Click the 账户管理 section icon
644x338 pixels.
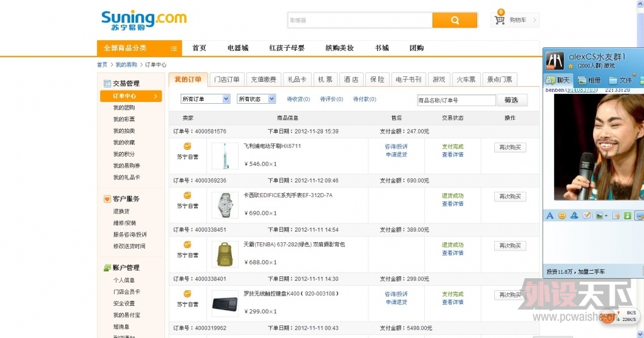tap(107, 268)
